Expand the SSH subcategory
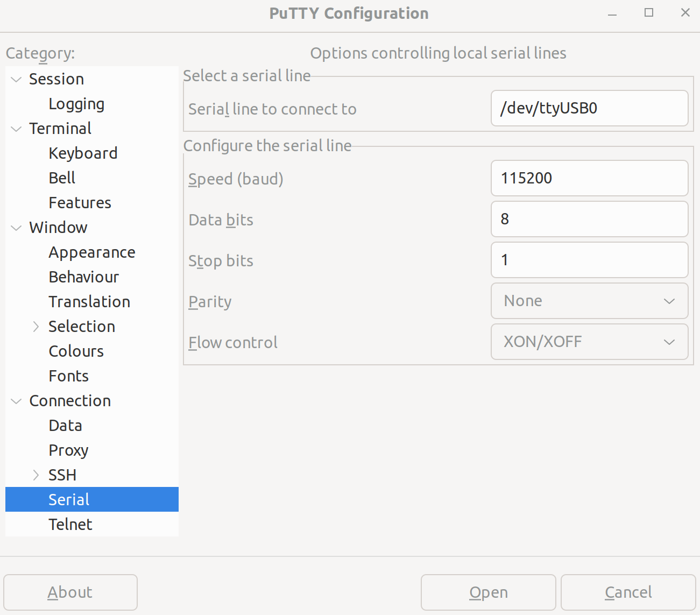Screen dimensions: 700x615 pos(36,475)
